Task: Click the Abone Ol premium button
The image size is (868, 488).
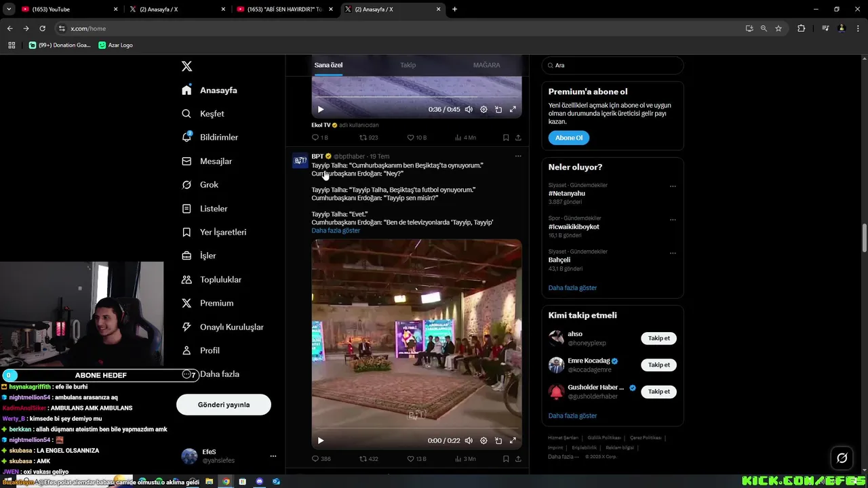Action: (569, 138)
